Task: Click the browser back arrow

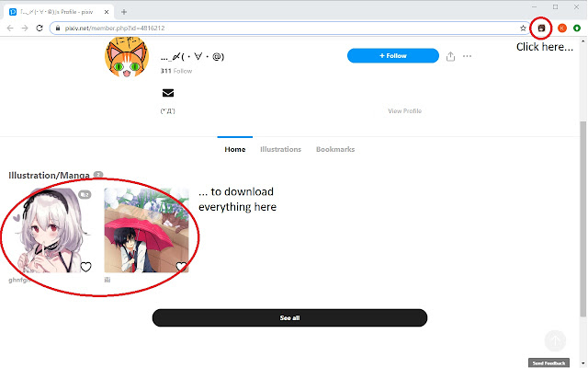Action: point(10,29)
